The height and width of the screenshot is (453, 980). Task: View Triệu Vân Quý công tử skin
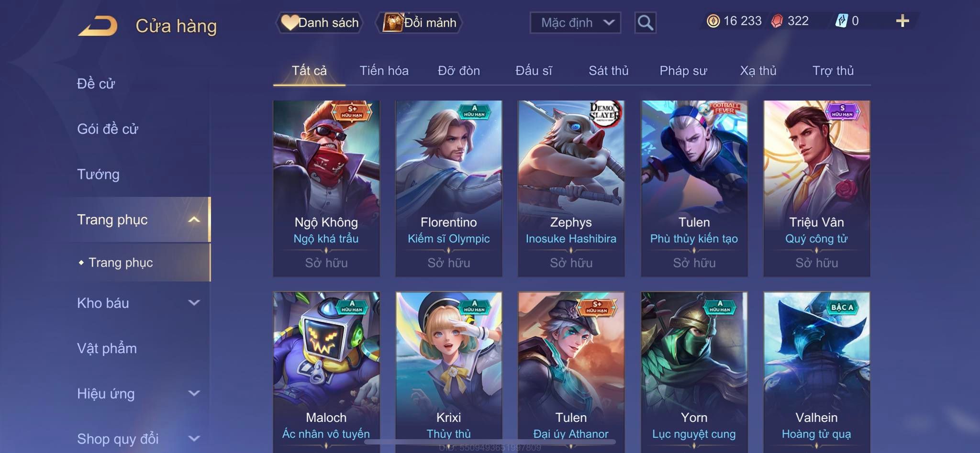coord(816,188)
